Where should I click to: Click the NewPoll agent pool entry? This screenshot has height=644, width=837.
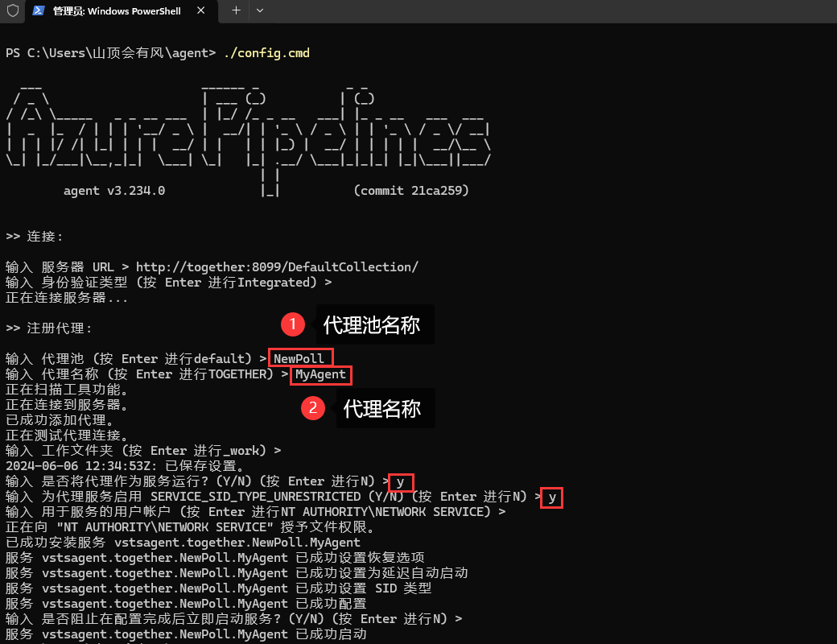coord(299,359)
